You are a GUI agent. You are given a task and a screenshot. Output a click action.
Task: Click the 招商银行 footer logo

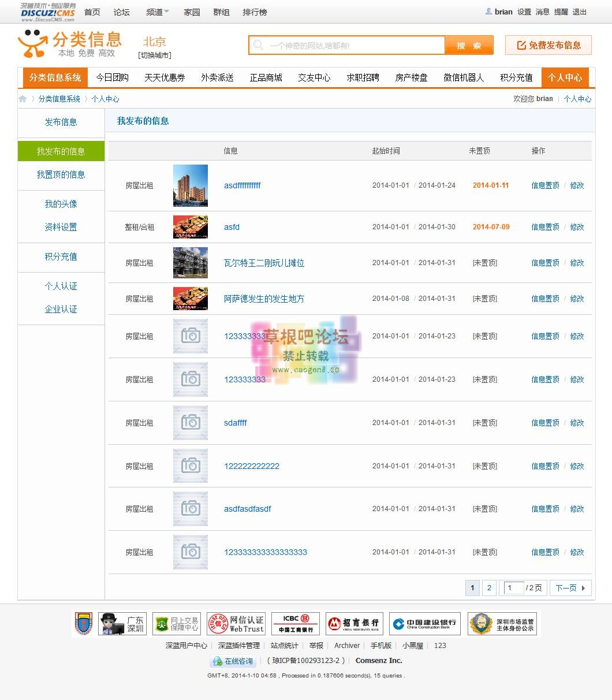(354, 623)
